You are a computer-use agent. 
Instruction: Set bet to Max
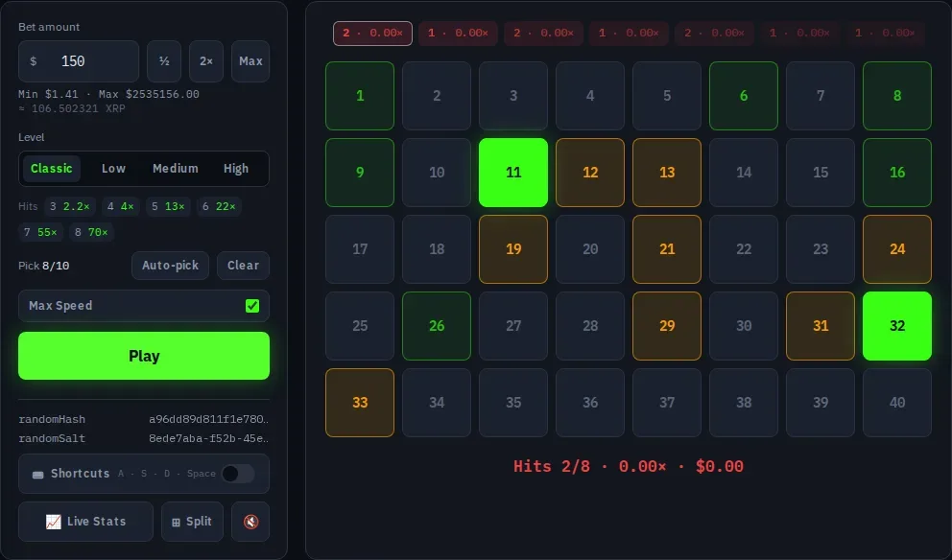(250, 61)
